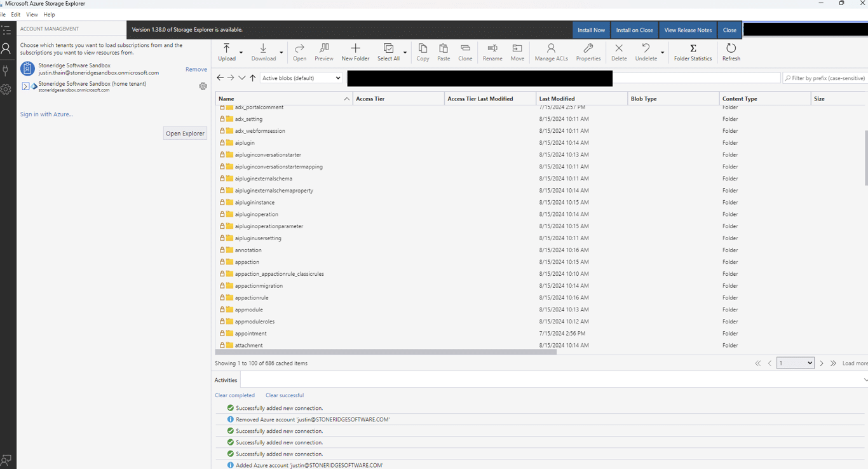Open the View menu
Viewport: 868px width, 469px height.
[x=32, y=15]
